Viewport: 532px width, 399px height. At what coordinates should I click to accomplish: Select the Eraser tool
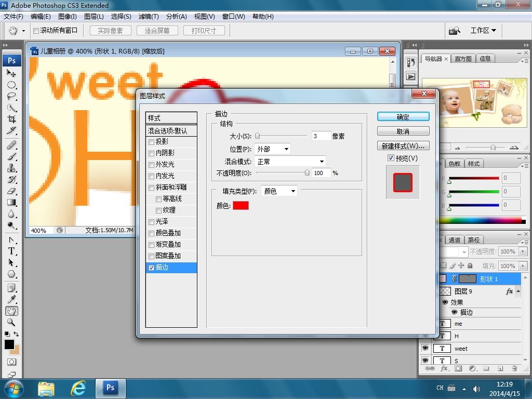tap(11, 191)
